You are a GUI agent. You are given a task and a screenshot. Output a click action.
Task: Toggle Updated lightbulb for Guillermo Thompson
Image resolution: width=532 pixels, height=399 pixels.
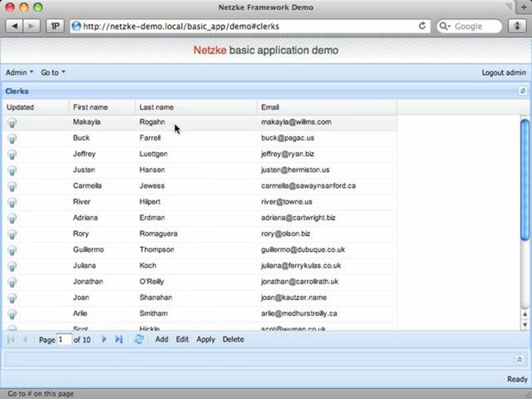click(x=12, y=250)
